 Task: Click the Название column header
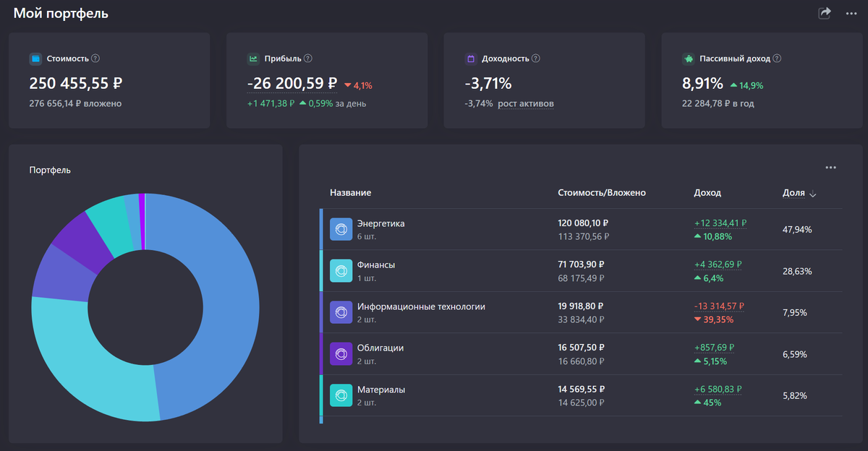pos(351,193)
